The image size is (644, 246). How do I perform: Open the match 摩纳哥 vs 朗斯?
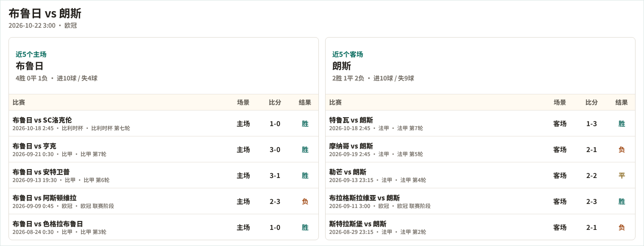tap(351, 146)
